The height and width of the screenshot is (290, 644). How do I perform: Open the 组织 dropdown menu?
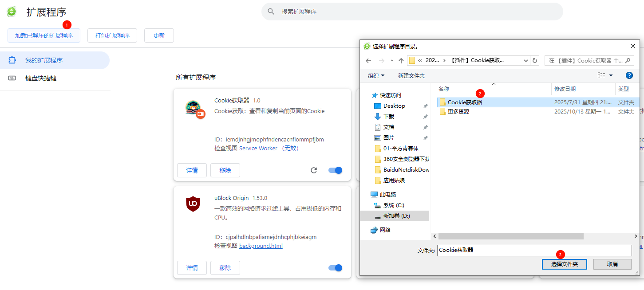(376, 76)
